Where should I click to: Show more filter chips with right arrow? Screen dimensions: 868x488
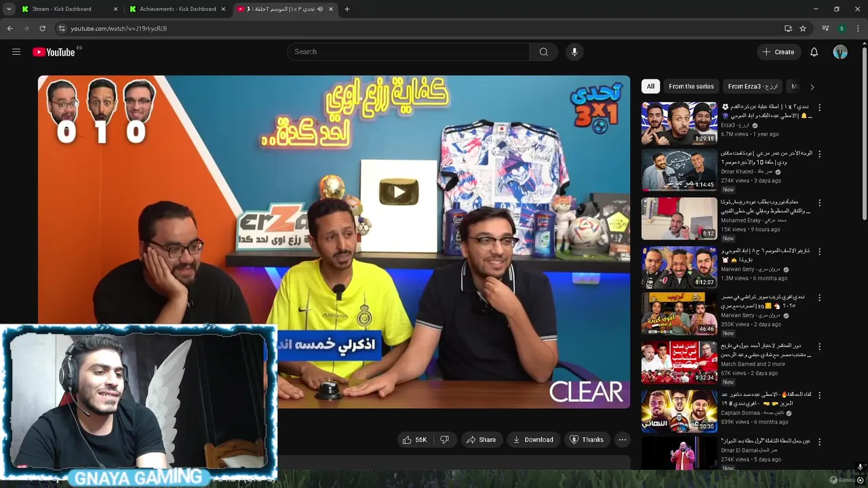[x=812, y=87]
